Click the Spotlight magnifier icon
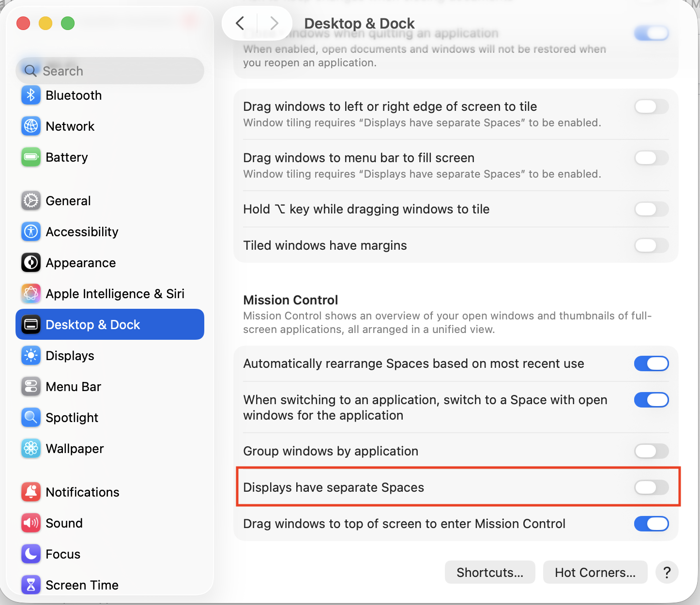The height and width of the screenshot is (605, 700). tap(31, 418)
